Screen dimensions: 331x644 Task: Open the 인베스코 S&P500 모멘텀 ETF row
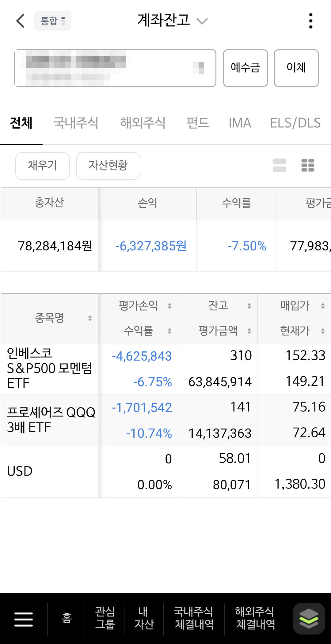point(165,369)
